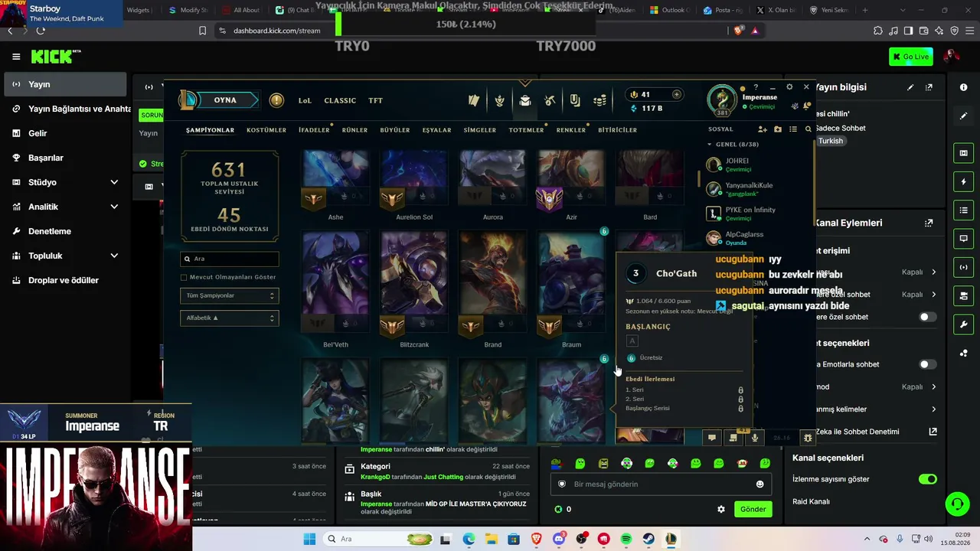Switch to the BÜYÜLER tab

click(395, 130)
